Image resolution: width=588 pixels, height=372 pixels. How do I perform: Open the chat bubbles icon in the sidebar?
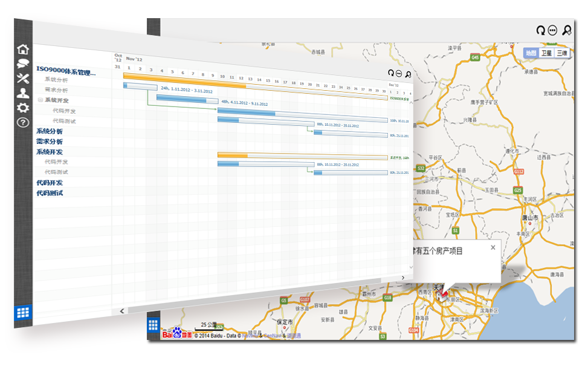point(23,64)
